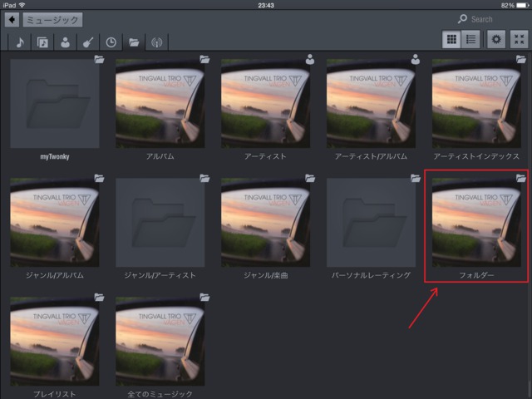Toggle fullscreen collapse icon

click(519, 39)
